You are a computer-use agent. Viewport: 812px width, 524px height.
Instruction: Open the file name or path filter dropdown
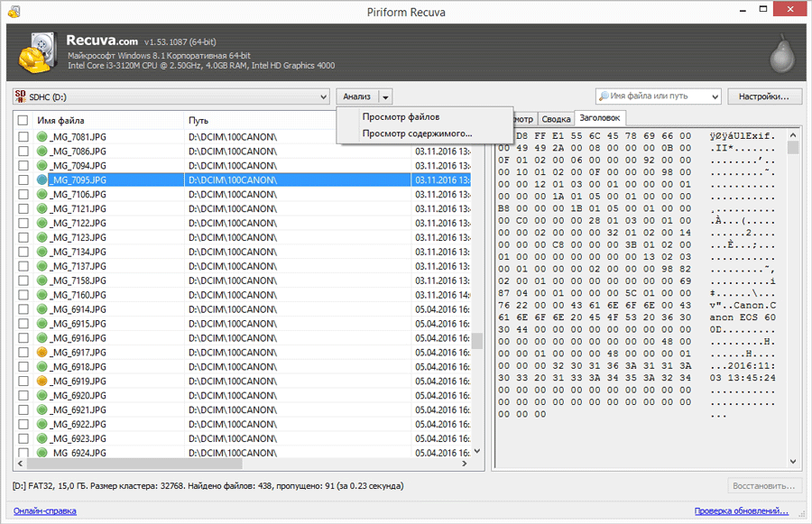(x=715, y=97)
